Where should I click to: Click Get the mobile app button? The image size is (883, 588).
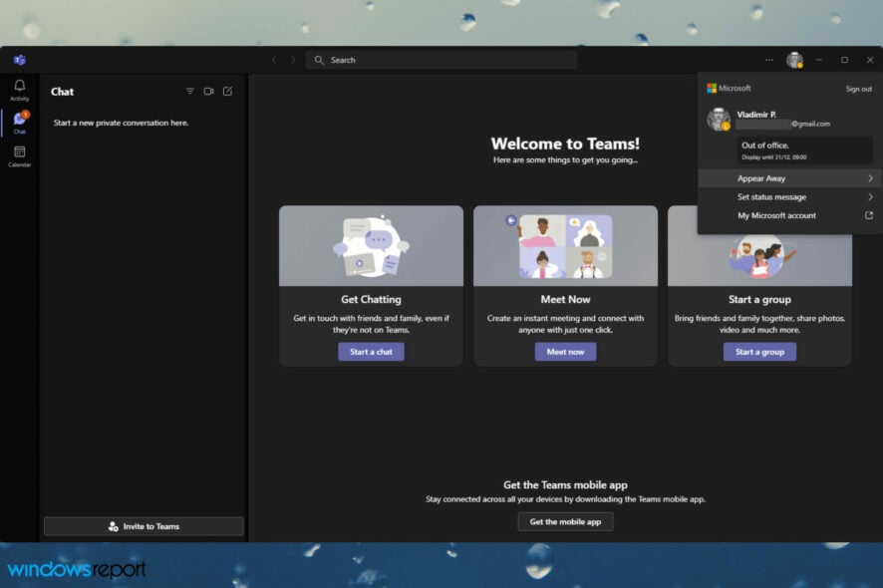(565, 521)
